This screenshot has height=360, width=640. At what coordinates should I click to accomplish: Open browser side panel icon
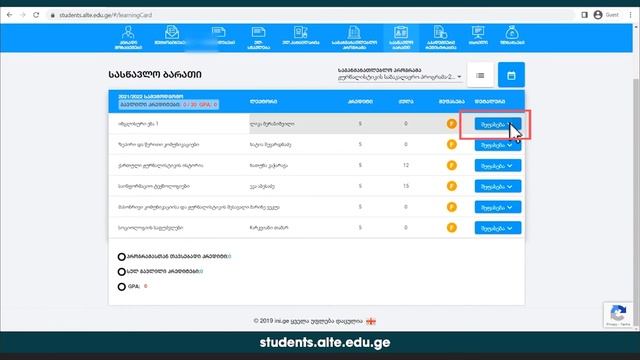584,15
